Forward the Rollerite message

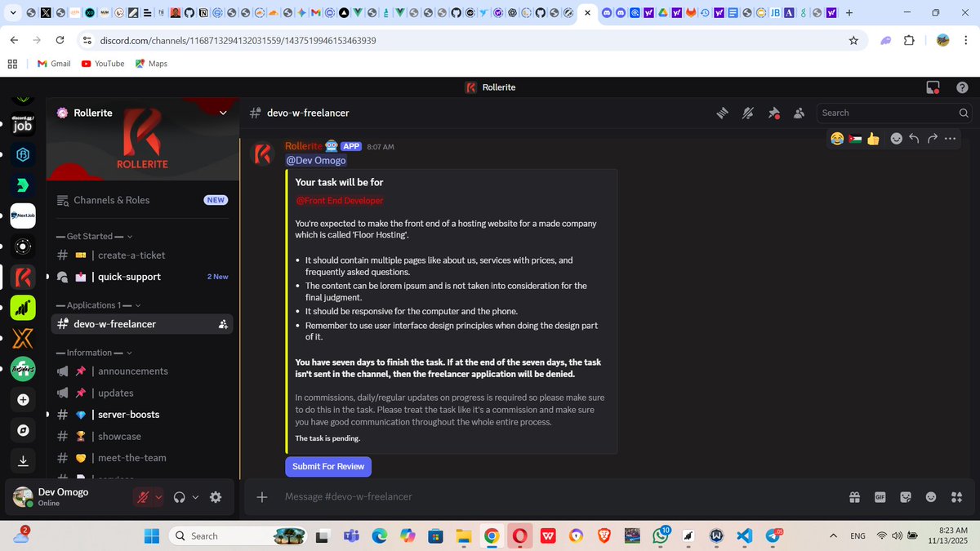click(x=932, y=139)
